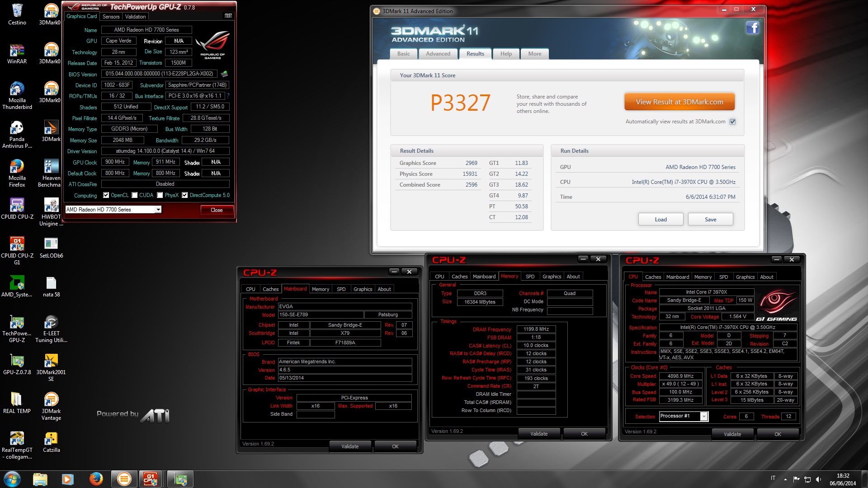Viewport: 868px width, 488px height.
Task: Open Catzilla desktop icon
Action: 51,442
